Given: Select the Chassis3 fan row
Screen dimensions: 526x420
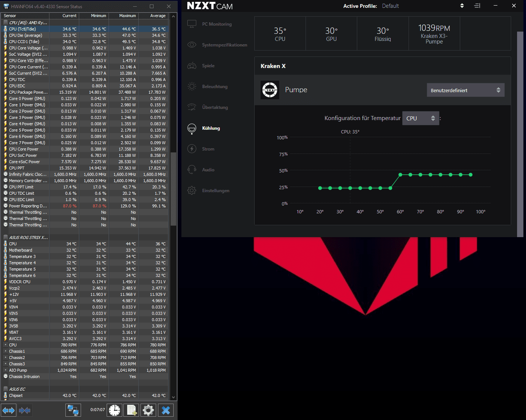Looking at the screenshot, I should (x=85, y=364).
